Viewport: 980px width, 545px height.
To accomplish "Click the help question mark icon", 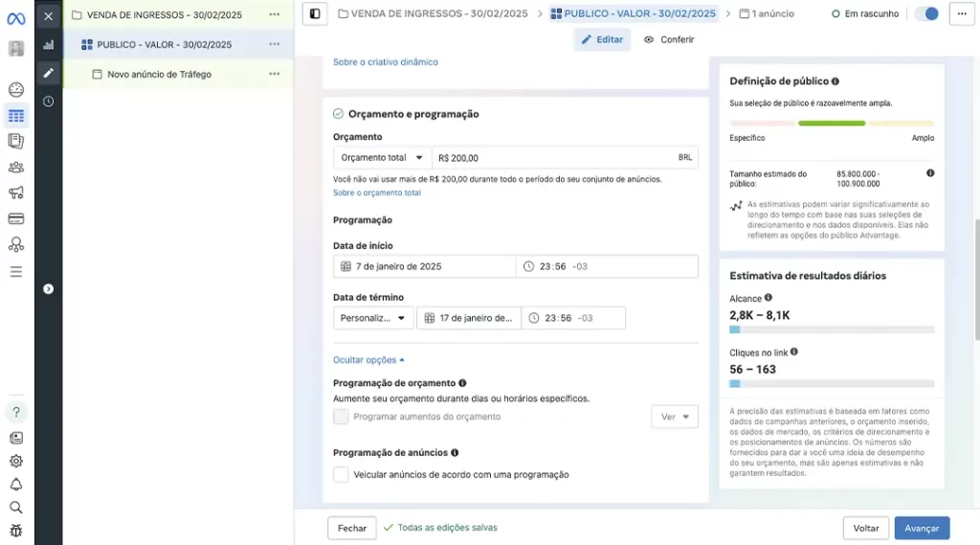I will pyautogui.click(x=15, y=412).
